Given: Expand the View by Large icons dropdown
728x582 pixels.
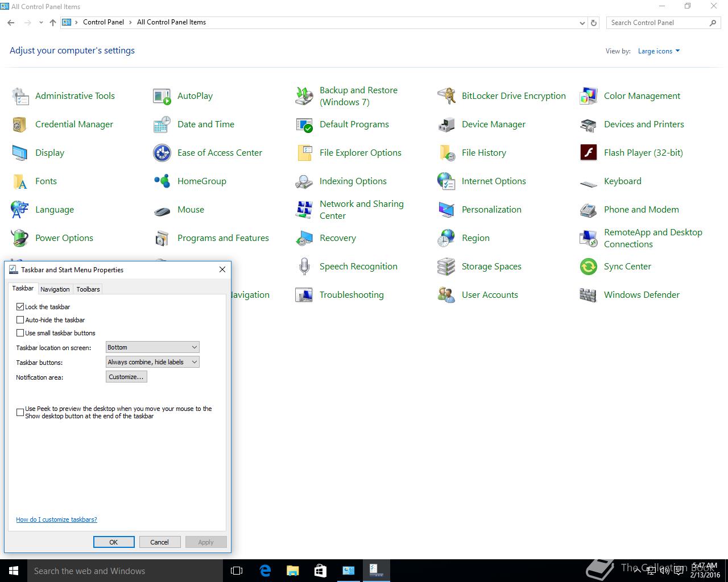Looking at the screenshot, I should click(659, 51).
